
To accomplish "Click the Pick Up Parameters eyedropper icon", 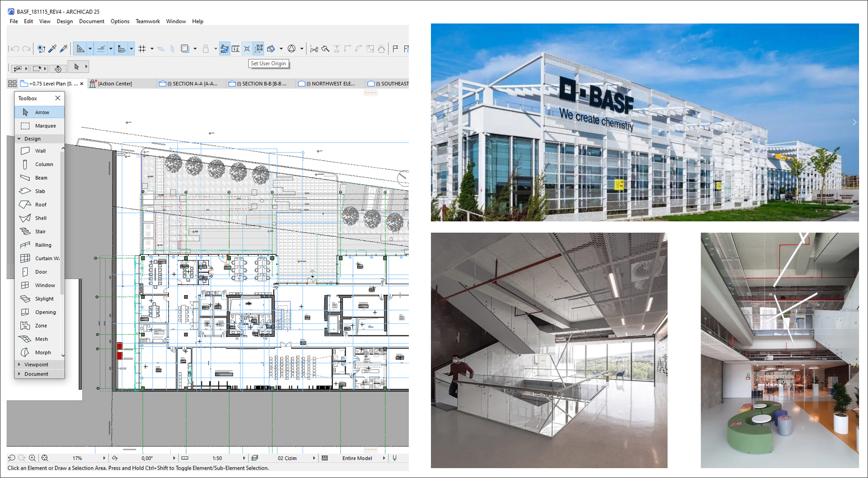I will (x=53, y=48).
